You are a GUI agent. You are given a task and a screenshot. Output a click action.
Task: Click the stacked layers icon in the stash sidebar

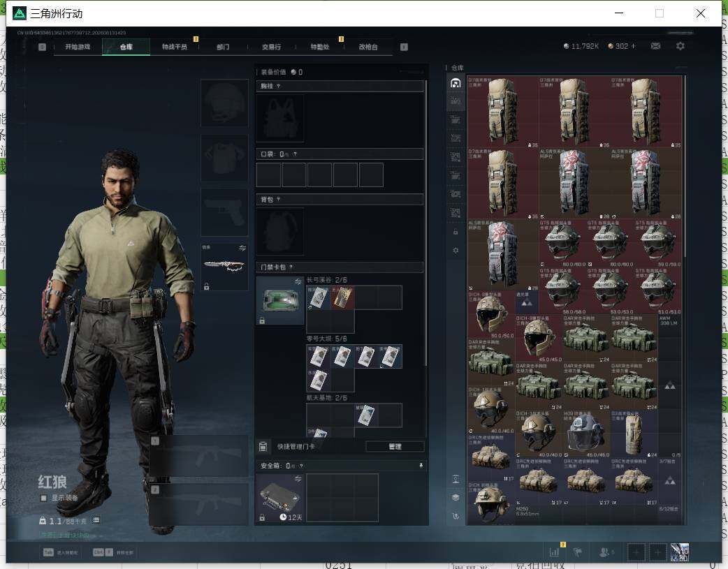(x=456, y=497)
